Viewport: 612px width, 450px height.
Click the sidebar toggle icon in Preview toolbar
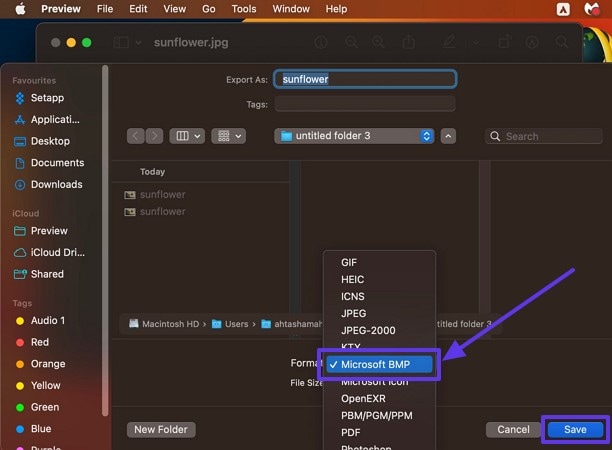[x=121, y=42]
